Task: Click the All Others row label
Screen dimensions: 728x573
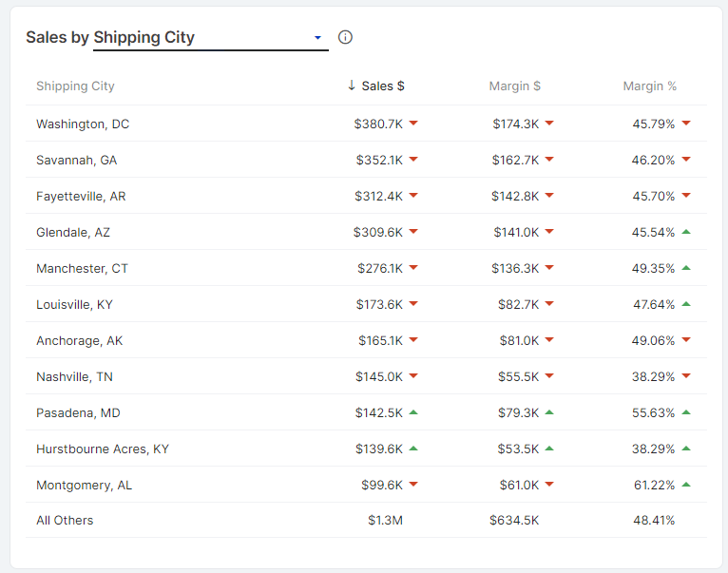Action: (65, 521)
